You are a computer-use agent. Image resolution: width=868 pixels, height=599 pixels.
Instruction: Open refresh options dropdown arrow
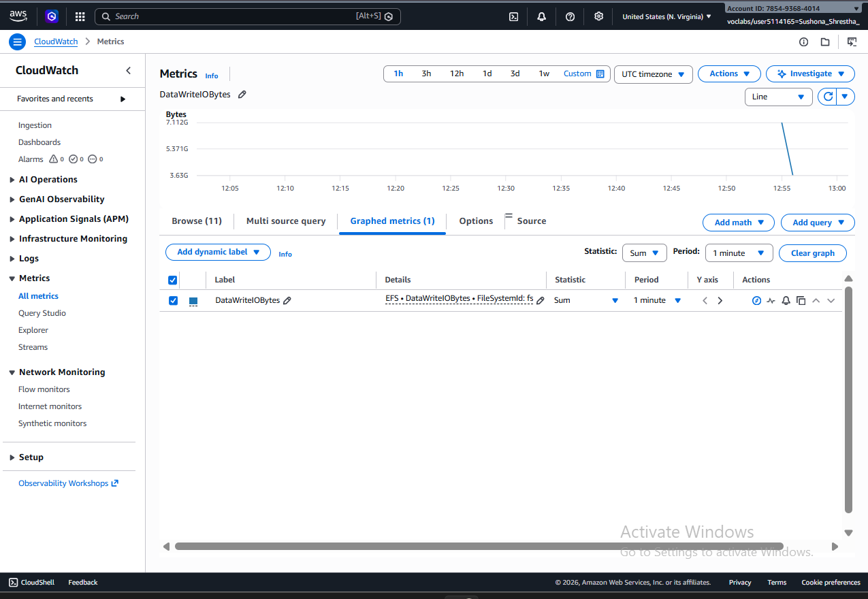coord(845,97)
